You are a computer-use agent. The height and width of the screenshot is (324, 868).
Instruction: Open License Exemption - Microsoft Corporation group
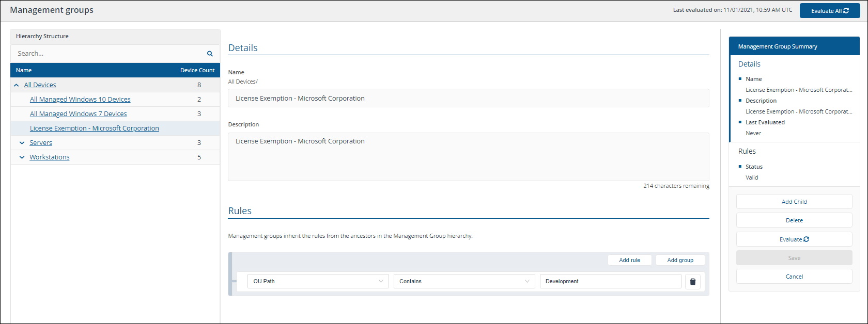point(94,128)
